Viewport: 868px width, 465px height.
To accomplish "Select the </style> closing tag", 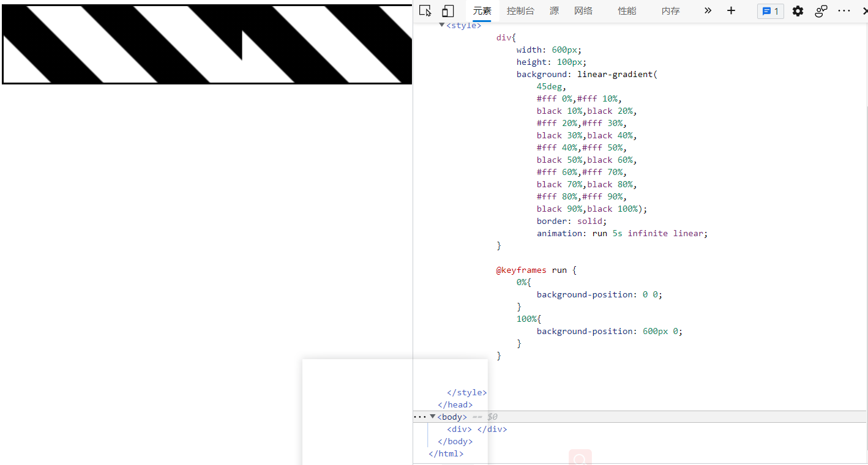I will [x=467, y=392].
